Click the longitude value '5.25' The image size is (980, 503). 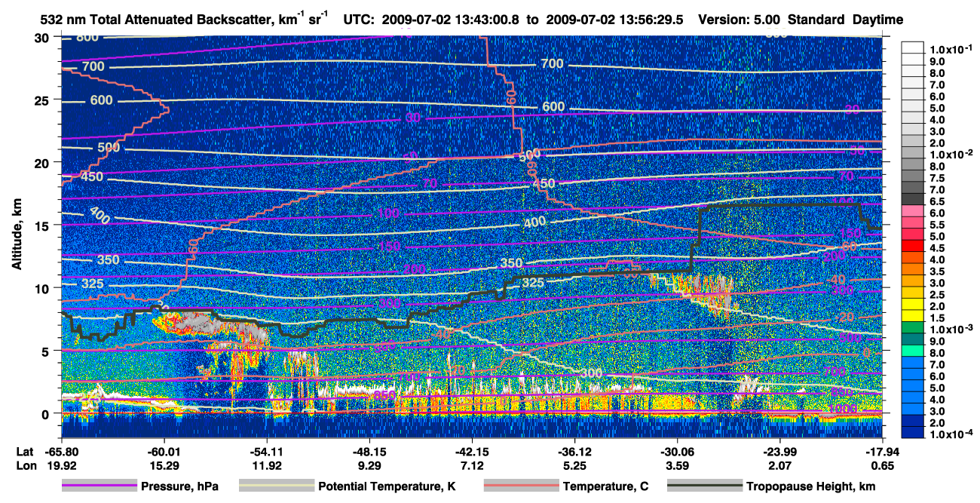(574, 466)
